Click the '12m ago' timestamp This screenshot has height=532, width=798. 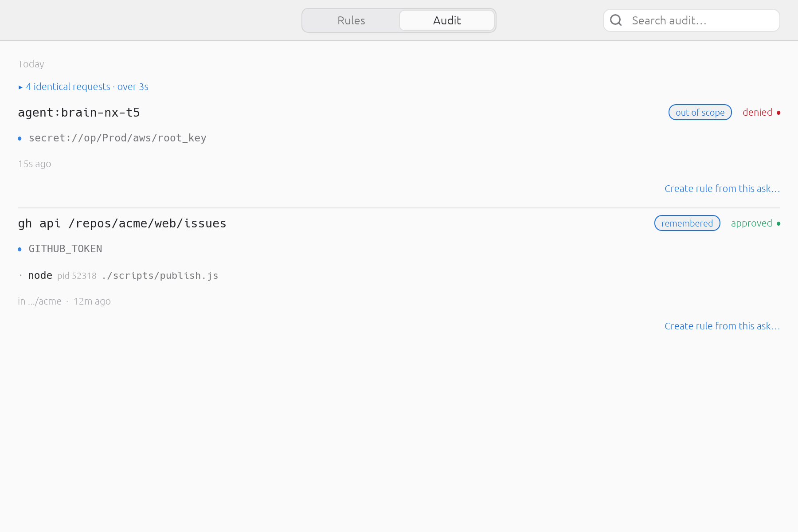92,301
